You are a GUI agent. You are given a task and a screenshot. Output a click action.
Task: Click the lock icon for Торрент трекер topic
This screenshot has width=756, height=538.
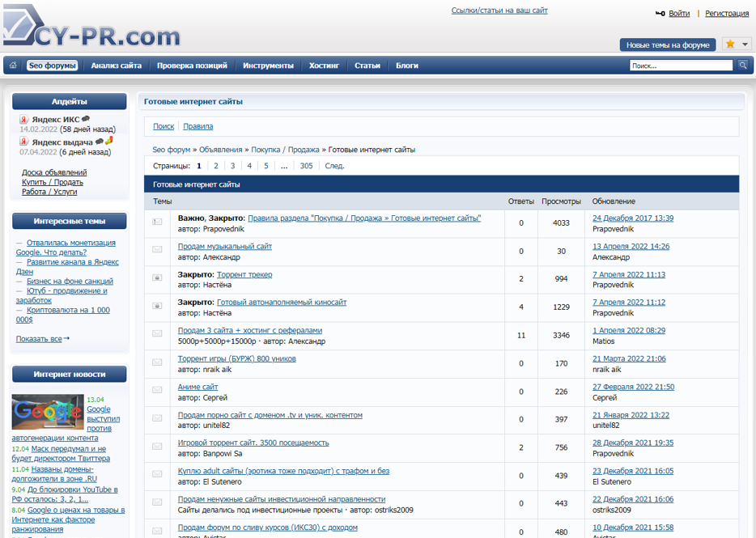point(157,277)
